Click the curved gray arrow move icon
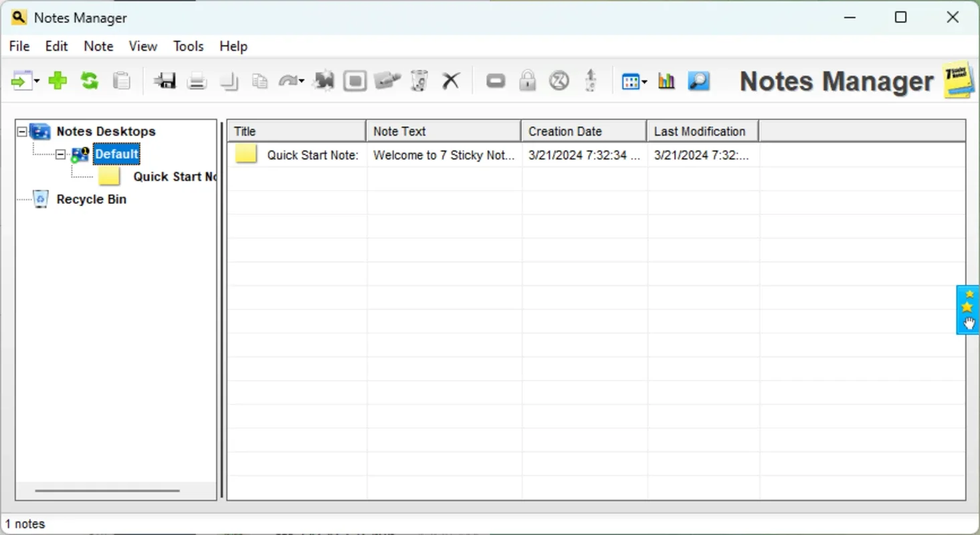The width and height of the screenshot is (980, 535). (288, 82)
